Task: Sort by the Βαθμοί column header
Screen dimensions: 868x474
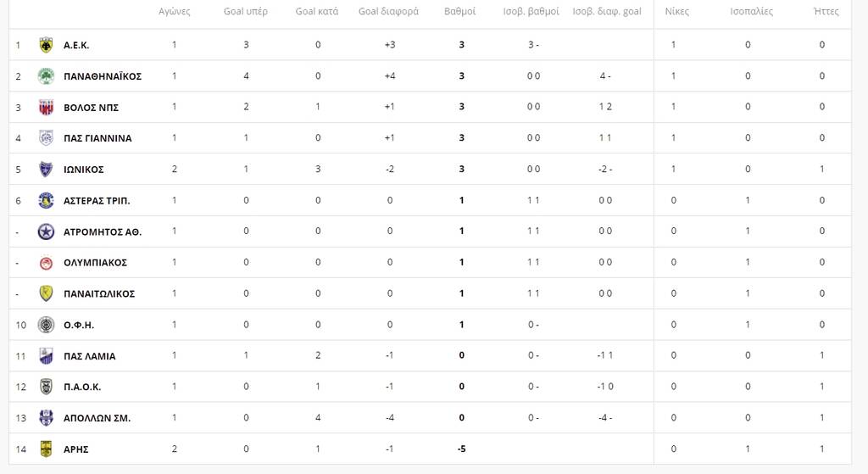Action: click(x=460, y=12)
